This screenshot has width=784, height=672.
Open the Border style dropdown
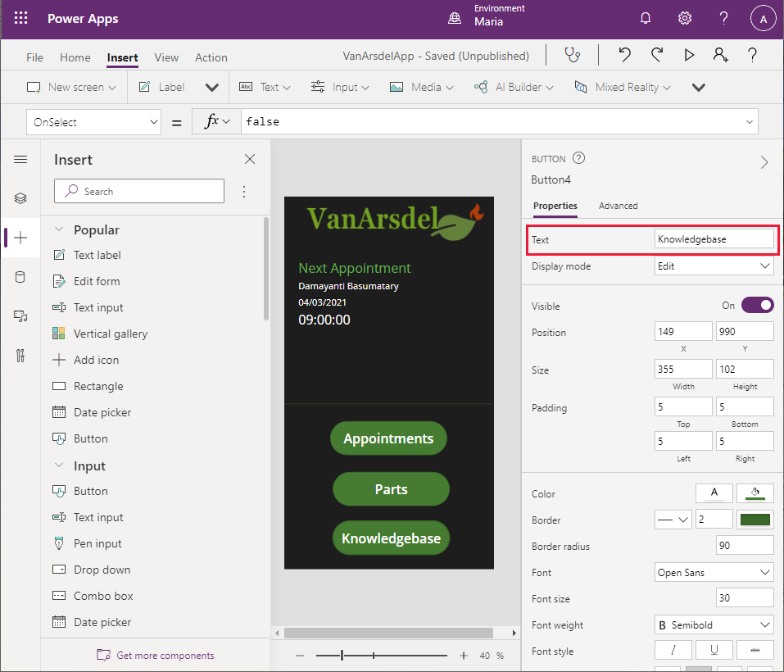[673, 520]
